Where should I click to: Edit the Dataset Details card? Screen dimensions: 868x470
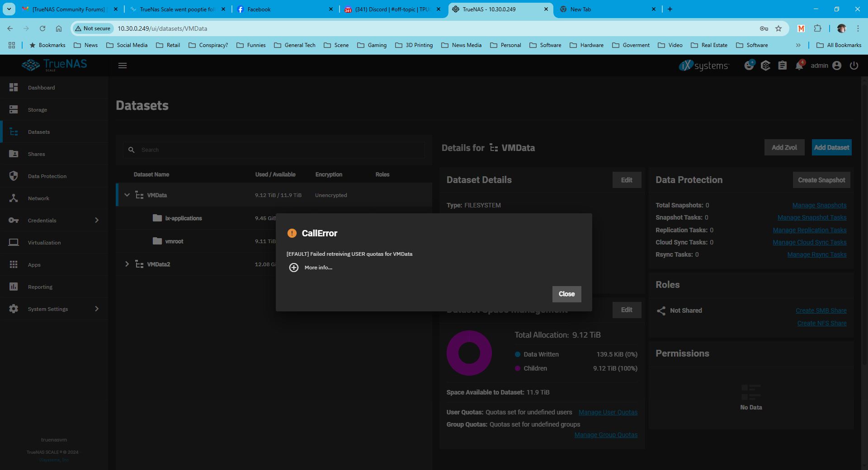click(x=627, y=180)
